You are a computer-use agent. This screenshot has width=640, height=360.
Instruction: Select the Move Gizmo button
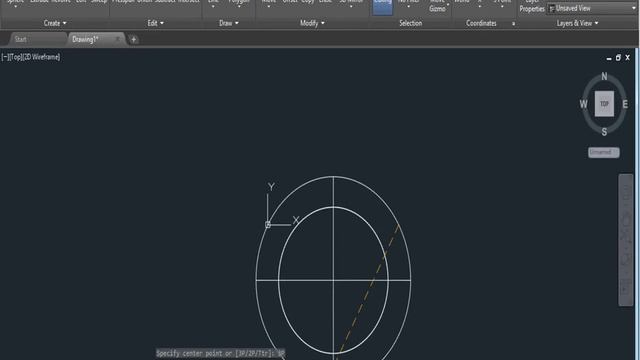point(437,6)
